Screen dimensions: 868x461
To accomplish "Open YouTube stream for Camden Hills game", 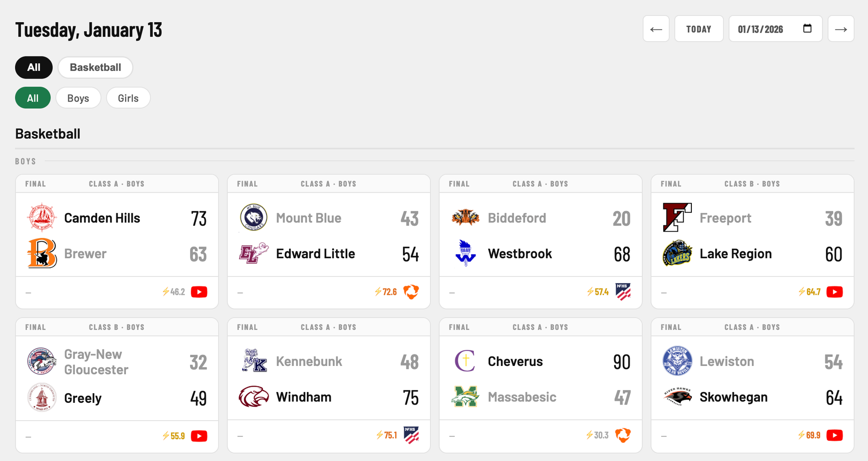I will 199,292.
